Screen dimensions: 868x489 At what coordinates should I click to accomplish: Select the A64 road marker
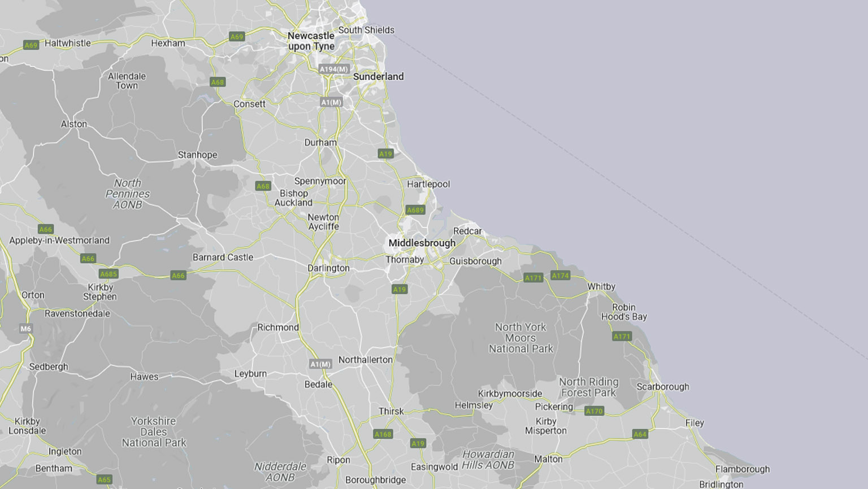point(640,434)
